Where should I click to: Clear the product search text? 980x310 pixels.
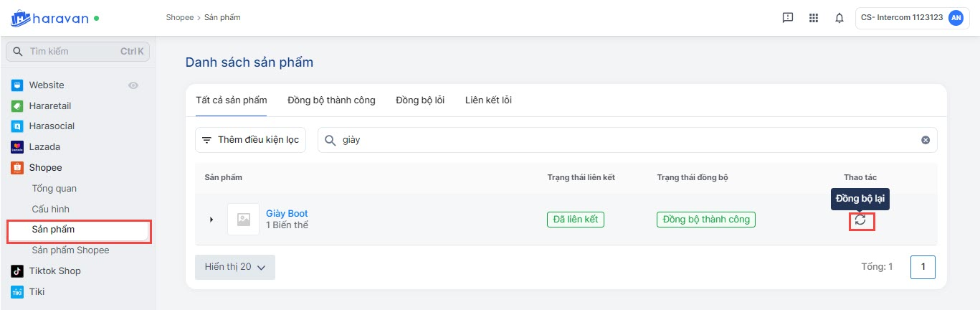click(x=925, y=140)
